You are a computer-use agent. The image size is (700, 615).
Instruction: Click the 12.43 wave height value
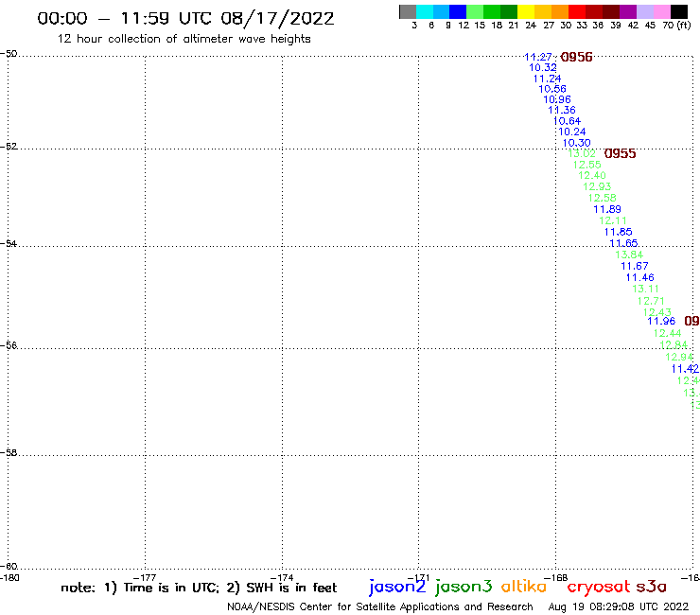657,312
